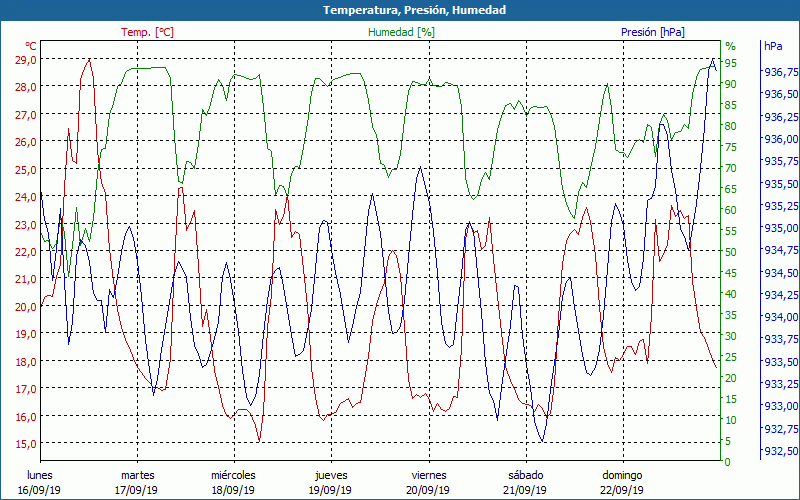Click the 20 humidity axis value

[731, 378]
